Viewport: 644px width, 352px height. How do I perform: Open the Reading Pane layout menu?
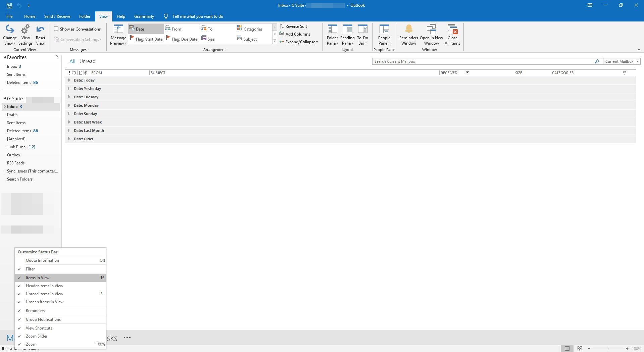click(x=347, y=35)
